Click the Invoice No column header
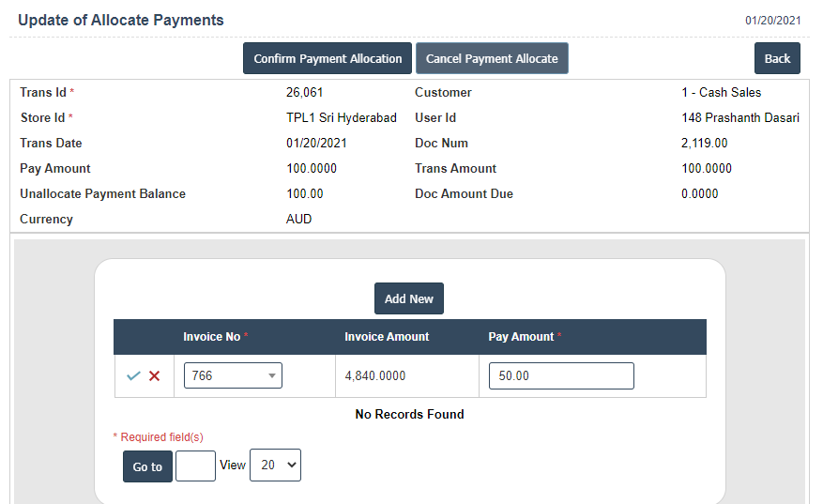Screen dimensions: 823x504 (x=212, y=337)
